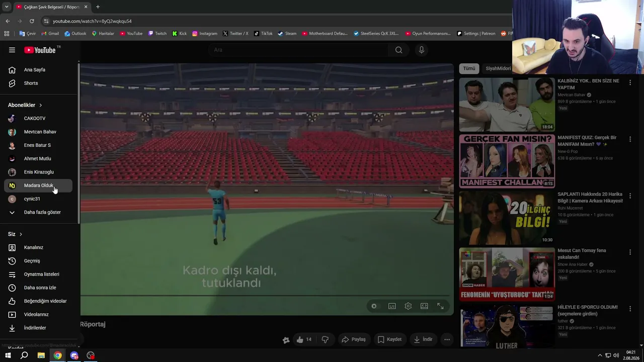Open Discord from the taskbar
The height and width of the screenshot is (362, 644).
tap(74, 355)
